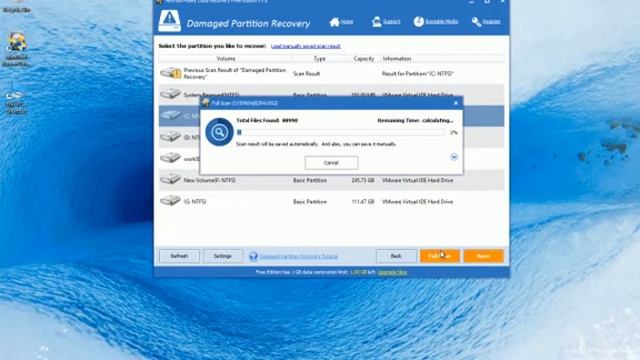Open the Settings button
Image resolution: width=640 pixels, height=360 pixels.
tap(223, 256)
